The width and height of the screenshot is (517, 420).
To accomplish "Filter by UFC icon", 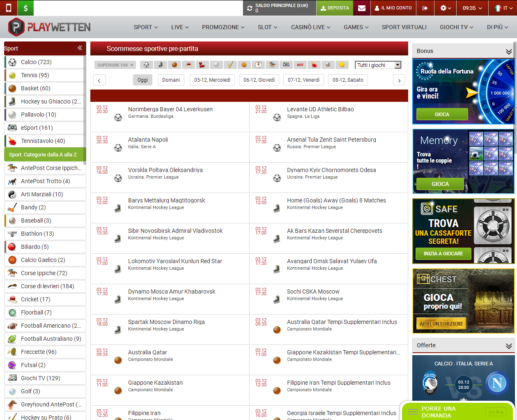I will (300, 65).
